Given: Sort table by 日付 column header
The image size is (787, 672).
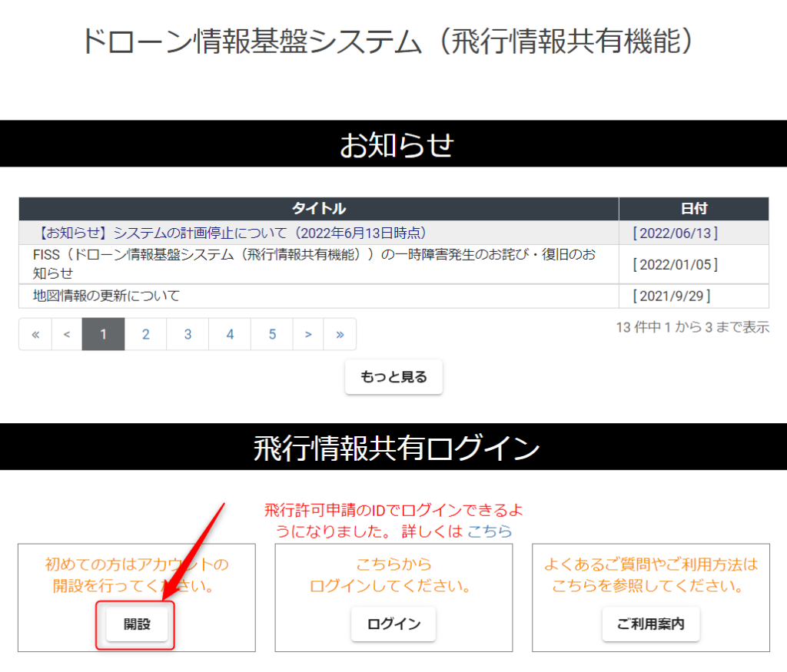Looking at the screenshot, I should click(693, 209).
